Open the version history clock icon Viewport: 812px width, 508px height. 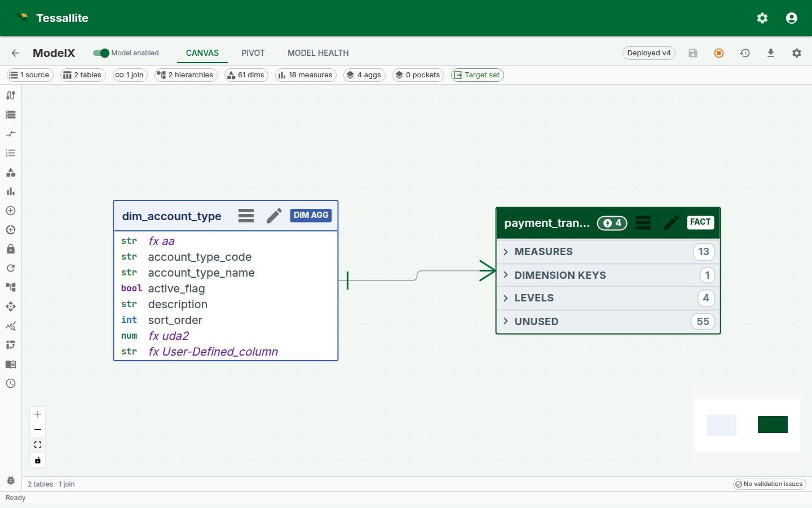pyautogui.click(x=745, y=53)
